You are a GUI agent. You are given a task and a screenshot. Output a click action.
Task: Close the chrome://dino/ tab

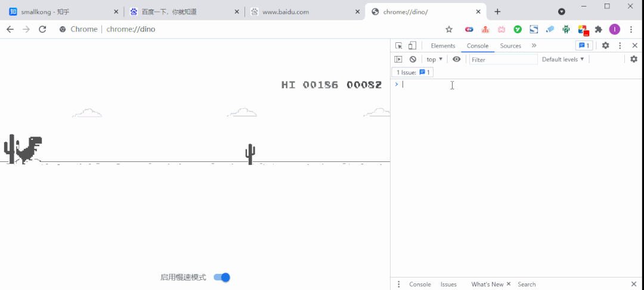[478, 12]
